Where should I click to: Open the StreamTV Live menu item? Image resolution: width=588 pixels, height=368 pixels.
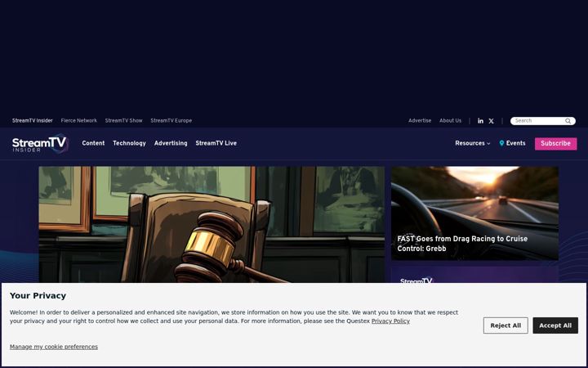[x=216, y=143]
